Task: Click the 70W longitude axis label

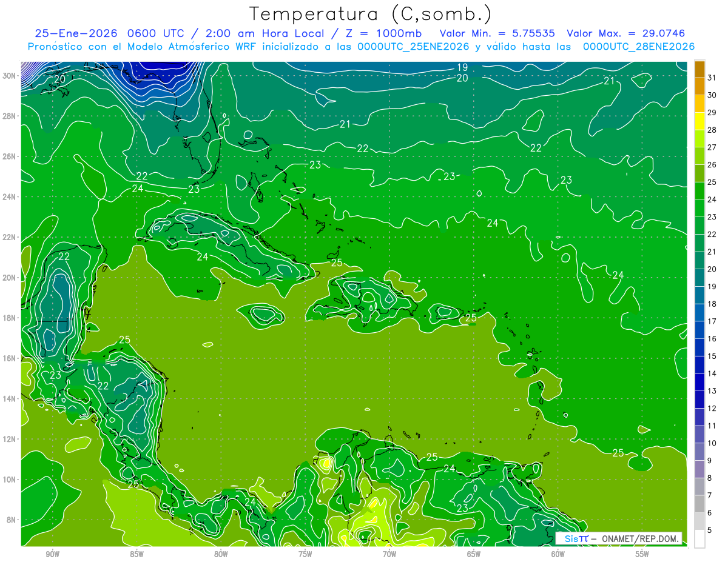Action: 389,554
